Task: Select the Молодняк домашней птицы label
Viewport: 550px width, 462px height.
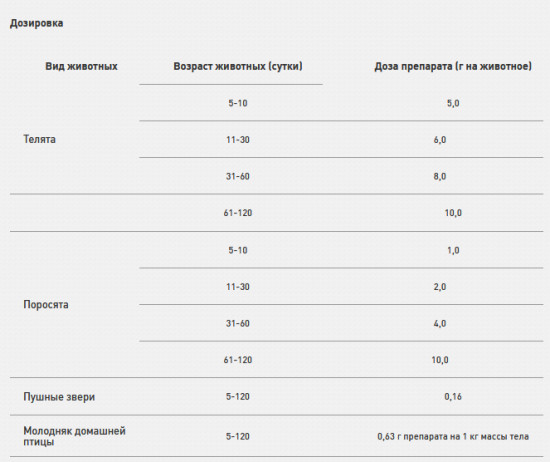Action: pyautogui.click(x=74, y=436)
